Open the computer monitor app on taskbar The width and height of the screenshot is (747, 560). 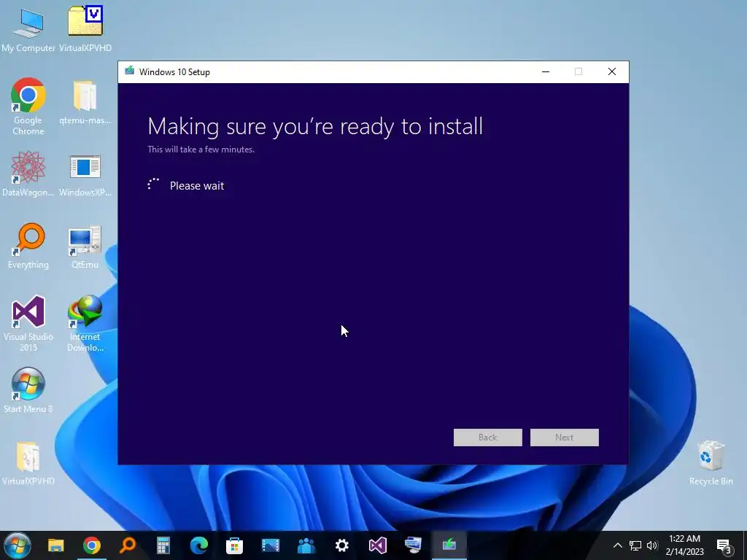[413, 545]
